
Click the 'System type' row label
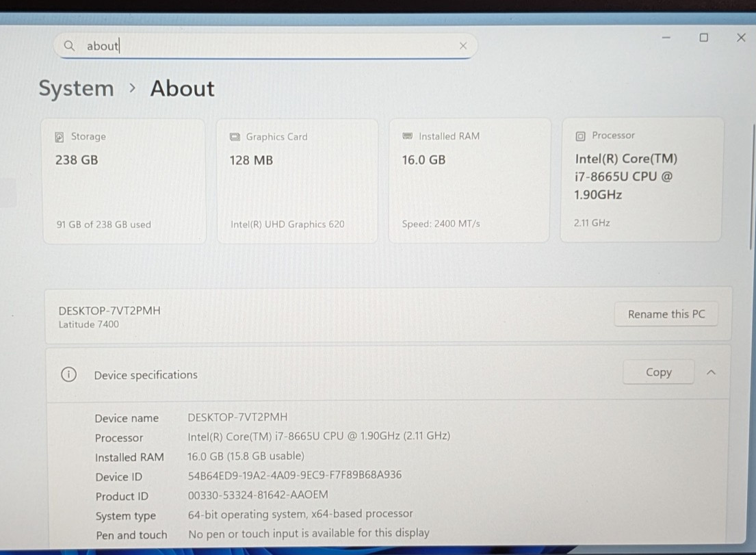click(x=125, y=516)
